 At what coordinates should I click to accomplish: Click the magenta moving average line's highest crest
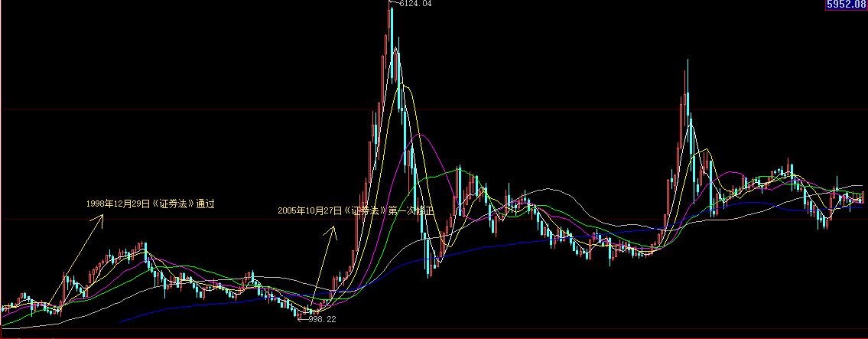419,135
